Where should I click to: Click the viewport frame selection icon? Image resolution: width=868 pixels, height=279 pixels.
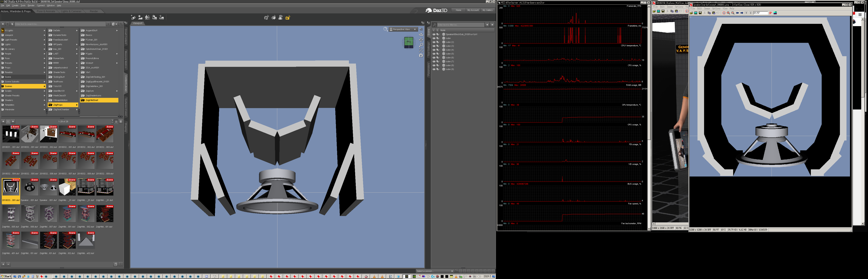tap(421, 50)
